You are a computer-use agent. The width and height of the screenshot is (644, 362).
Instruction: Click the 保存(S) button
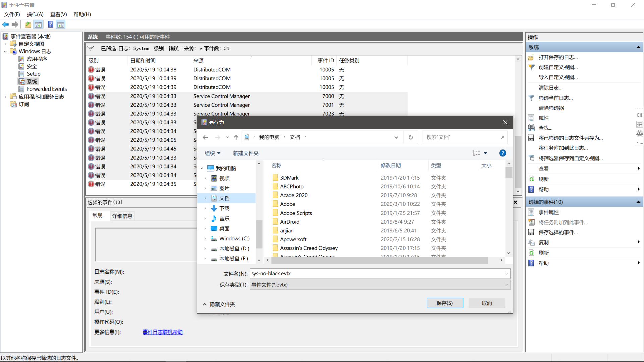pyautogui.click(x=445, y=303)
